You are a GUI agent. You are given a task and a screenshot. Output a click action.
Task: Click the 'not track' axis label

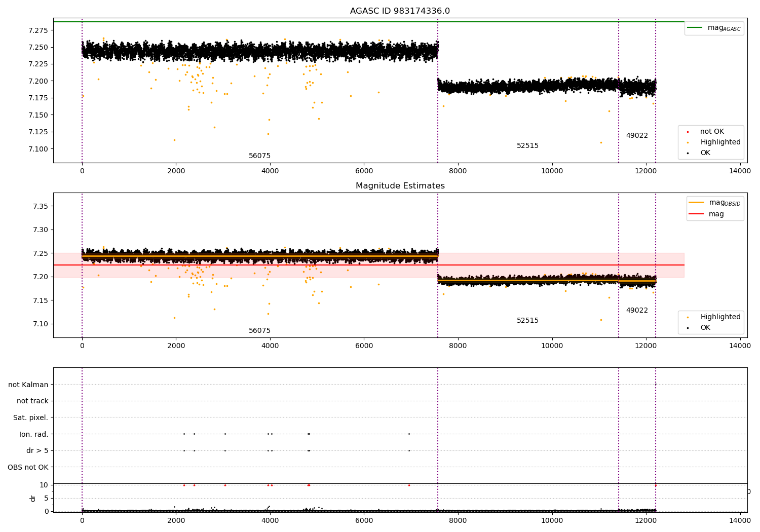coord(32,401)
